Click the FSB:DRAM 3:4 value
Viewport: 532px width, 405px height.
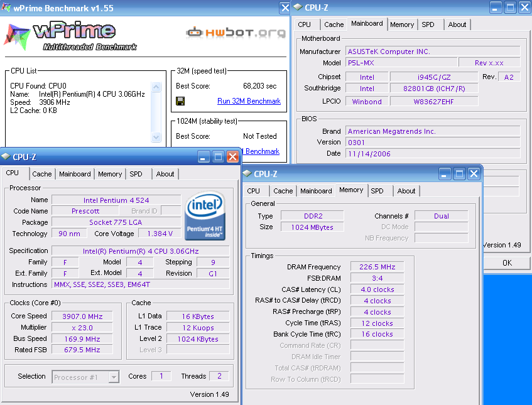[x=377, y=278]
